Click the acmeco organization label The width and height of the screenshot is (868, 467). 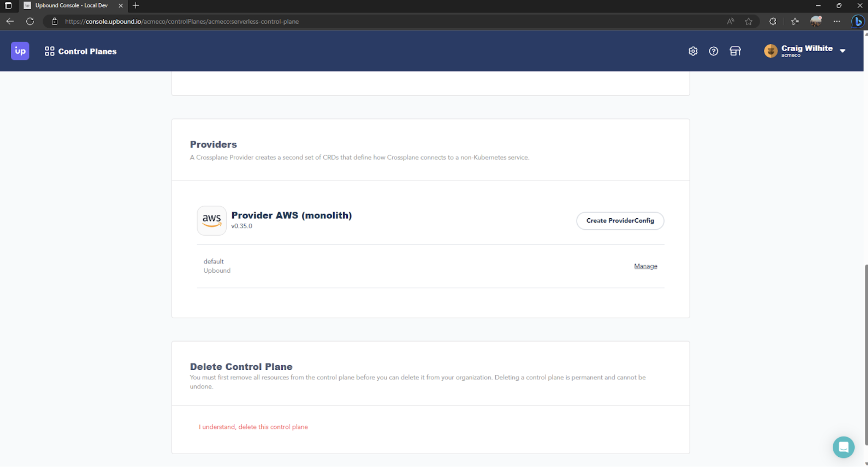pos(791,55)
